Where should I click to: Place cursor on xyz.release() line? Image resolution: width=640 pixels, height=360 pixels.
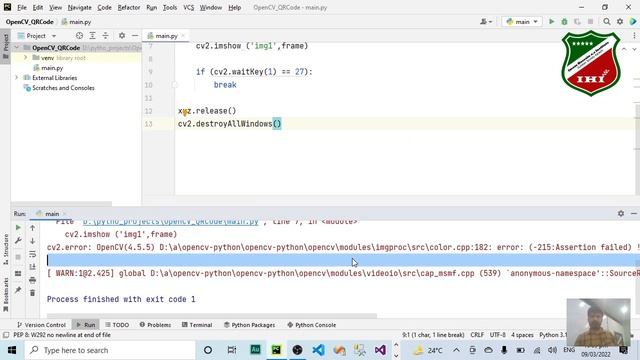207,111
